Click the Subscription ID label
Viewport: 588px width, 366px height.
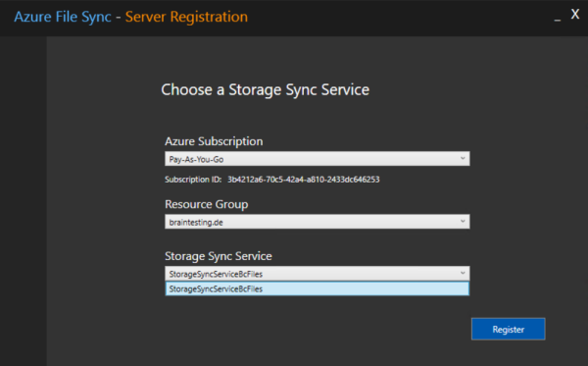click(193, 180)
